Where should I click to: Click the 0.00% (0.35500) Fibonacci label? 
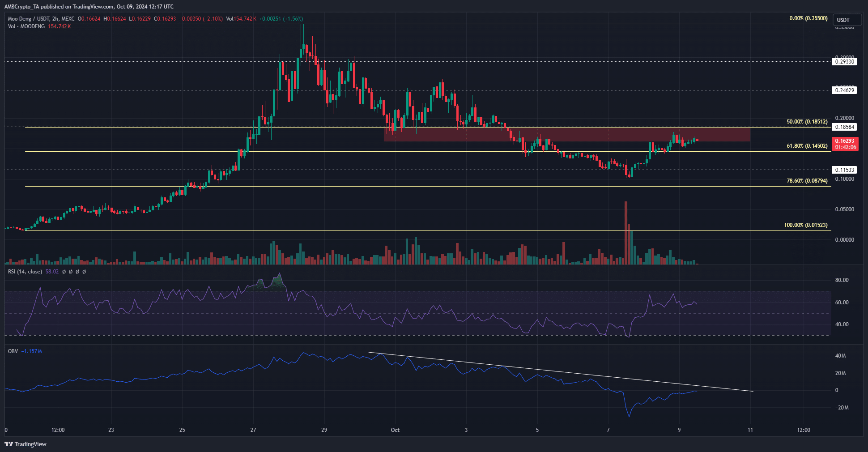pos(808,18)
